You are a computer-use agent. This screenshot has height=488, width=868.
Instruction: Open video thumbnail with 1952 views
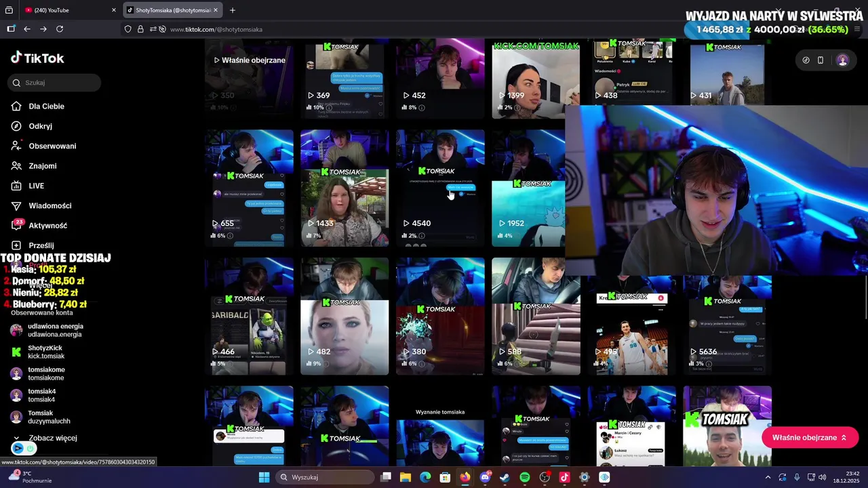click(528, 188)
